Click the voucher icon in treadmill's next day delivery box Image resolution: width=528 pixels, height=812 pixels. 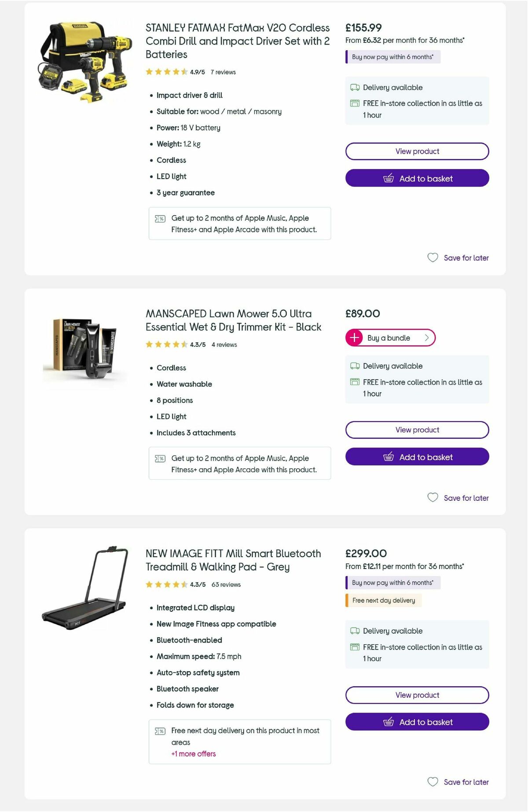pyautogui.click(x=161, y=731)
